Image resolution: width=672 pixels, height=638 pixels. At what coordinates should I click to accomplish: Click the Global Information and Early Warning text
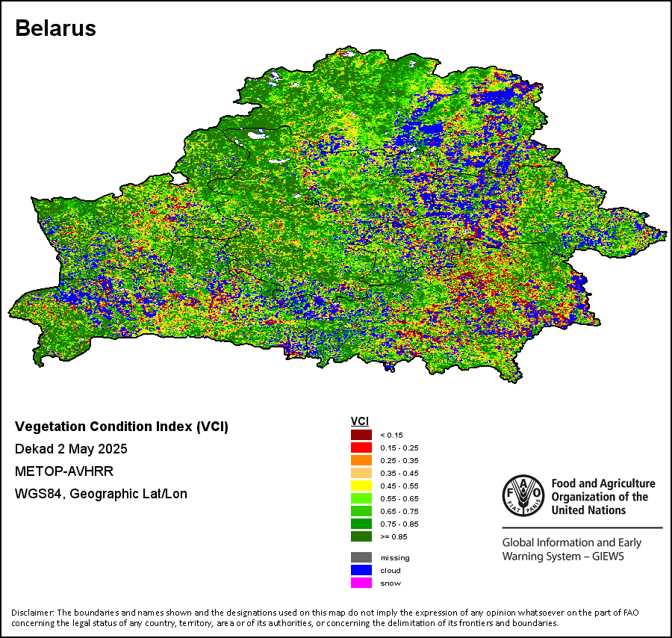pyautogui.click(x=572, y=549)
